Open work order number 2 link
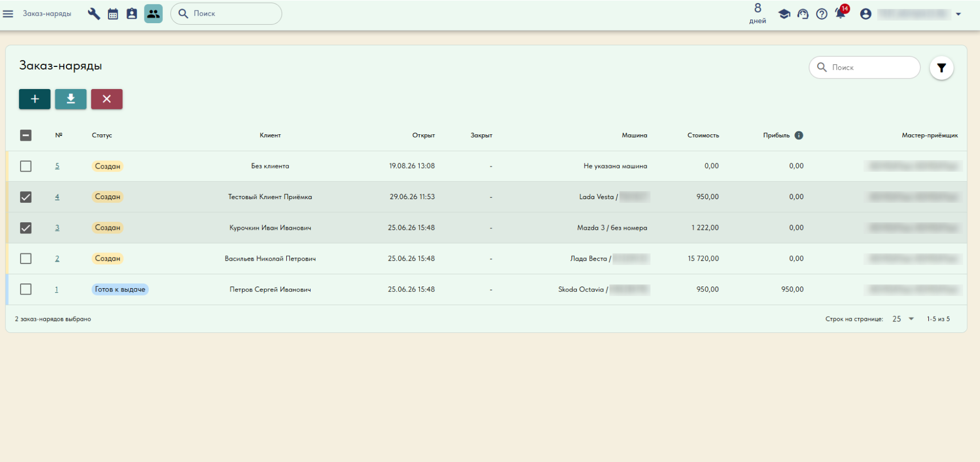This screenshot has height=462, width=980. [x=57, y=259]
